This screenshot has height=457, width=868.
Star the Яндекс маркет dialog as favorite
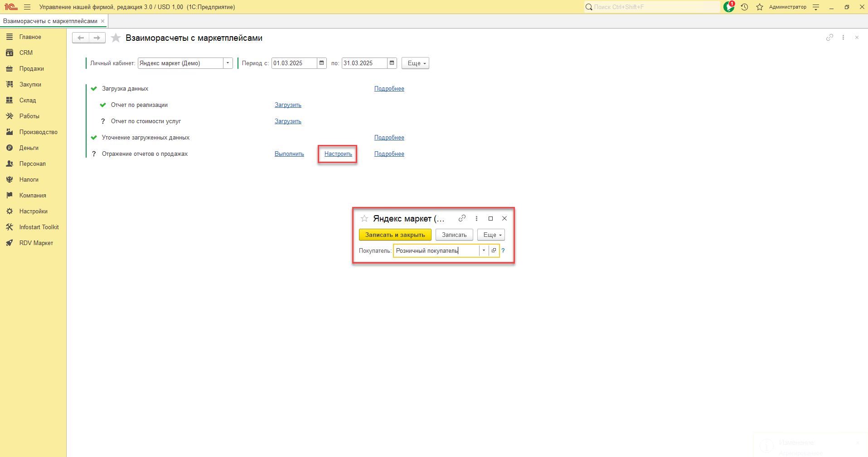(x=364, y=218)
